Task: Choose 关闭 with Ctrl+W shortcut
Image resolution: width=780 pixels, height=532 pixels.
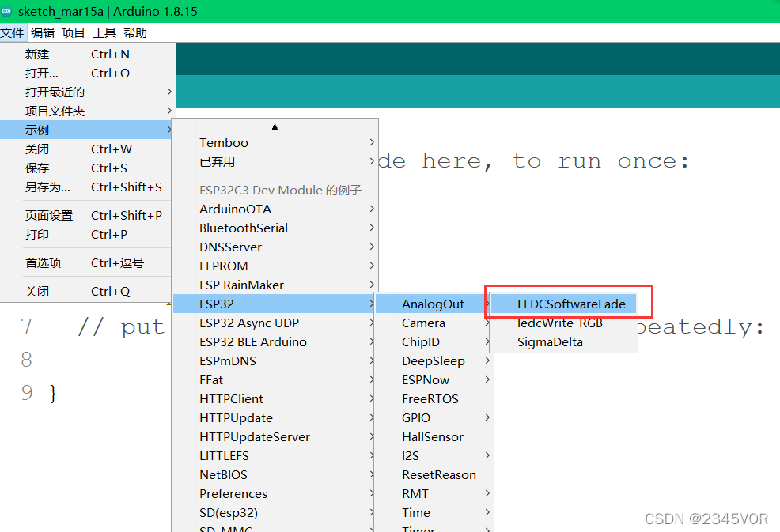Action: point(86,149)
